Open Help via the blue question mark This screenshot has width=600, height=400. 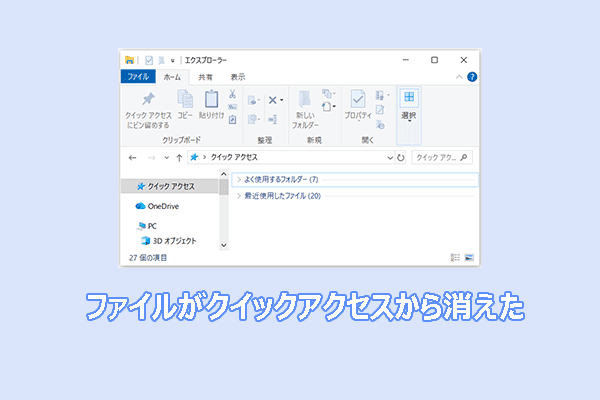point(472,77)
